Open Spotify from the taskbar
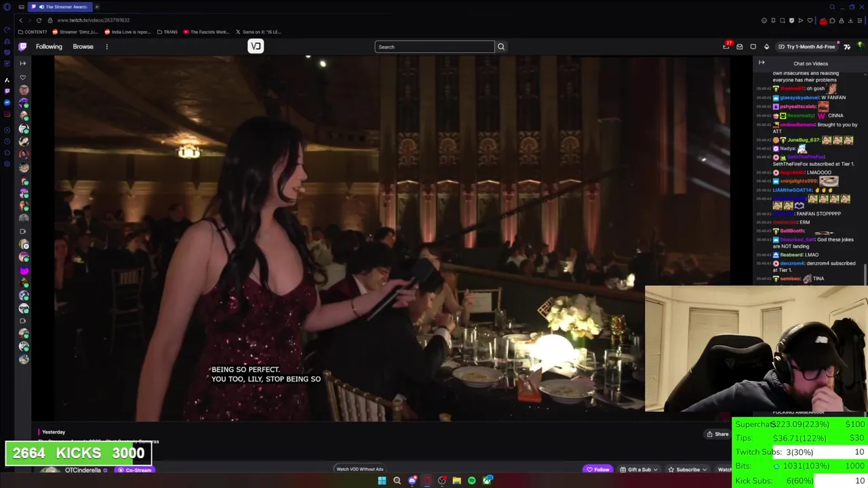Screen dimensions: 868x488 click(472, 481)
